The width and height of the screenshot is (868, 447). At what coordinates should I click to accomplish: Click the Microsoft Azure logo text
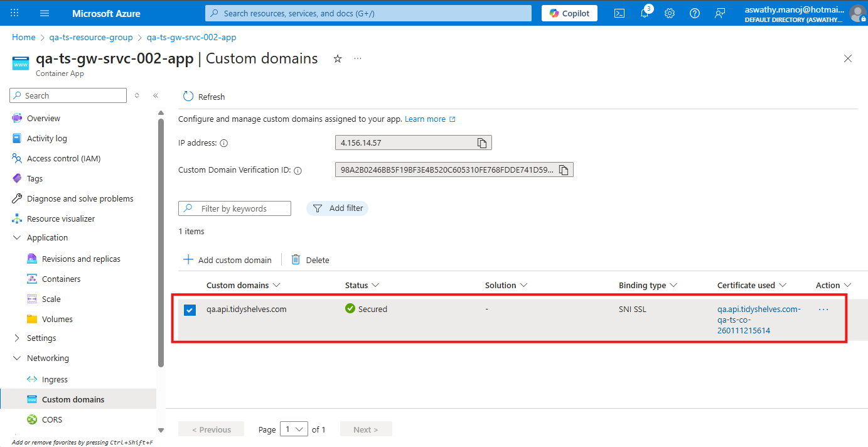(106, 13)
